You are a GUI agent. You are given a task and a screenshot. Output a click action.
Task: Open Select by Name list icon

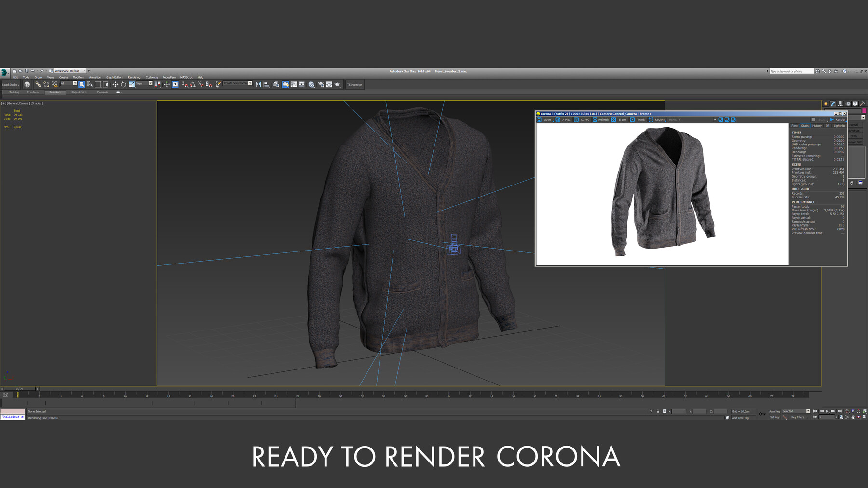(x=89, y=84)
